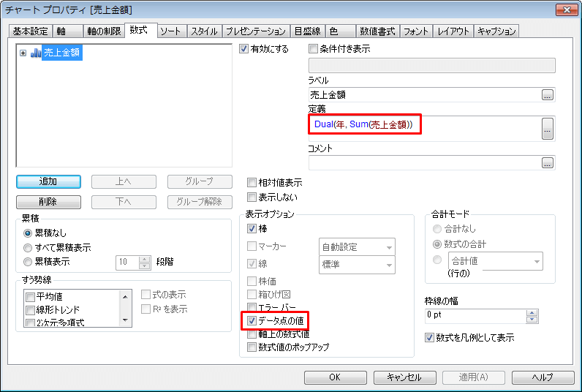Open the ellipsis editor button for 定義

(547, 127)
